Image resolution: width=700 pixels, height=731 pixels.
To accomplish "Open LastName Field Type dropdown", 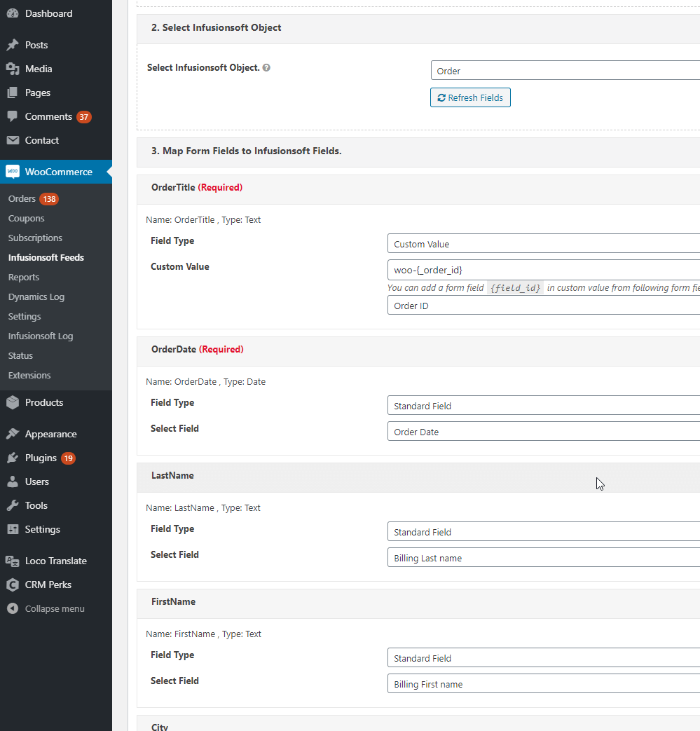I will click(544, 532).
